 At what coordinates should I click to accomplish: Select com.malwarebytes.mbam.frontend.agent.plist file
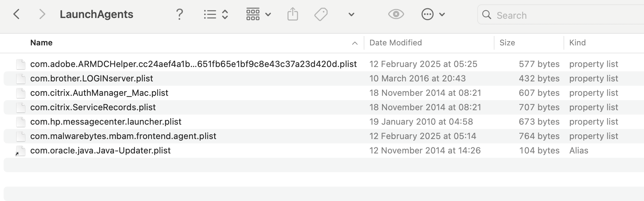click(123, 136)
